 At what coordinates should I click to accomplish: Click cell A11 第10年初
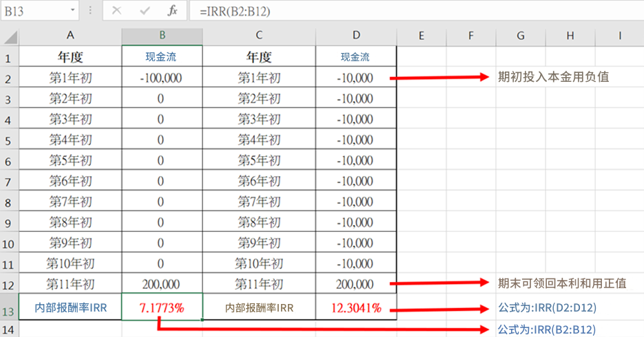pyautogui.click(x=70, y=263)
